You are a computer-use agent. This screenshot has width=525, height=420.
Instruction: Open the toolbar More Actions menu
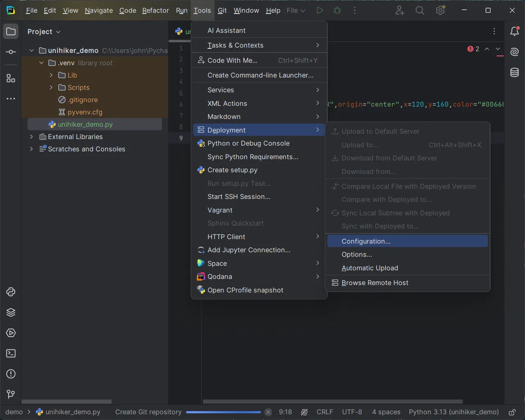tap(355, 11)
